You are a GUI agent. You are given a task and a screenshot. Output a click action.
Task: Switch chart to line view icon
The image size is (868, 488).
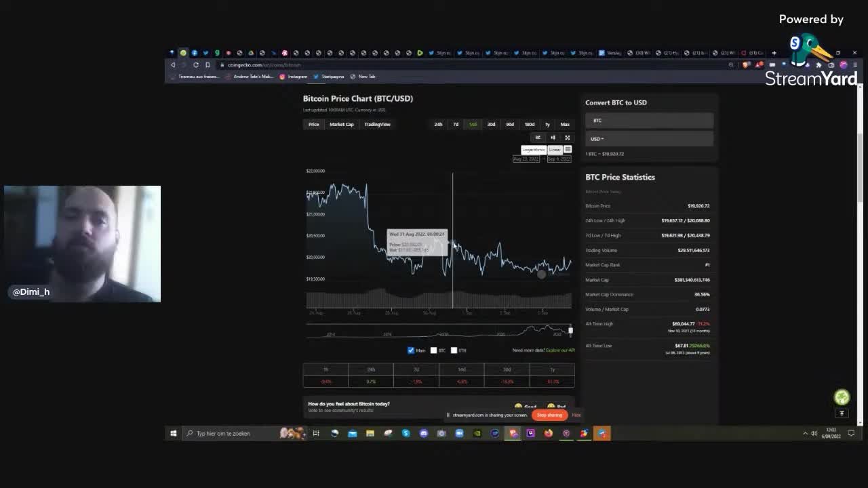point(538,138)
